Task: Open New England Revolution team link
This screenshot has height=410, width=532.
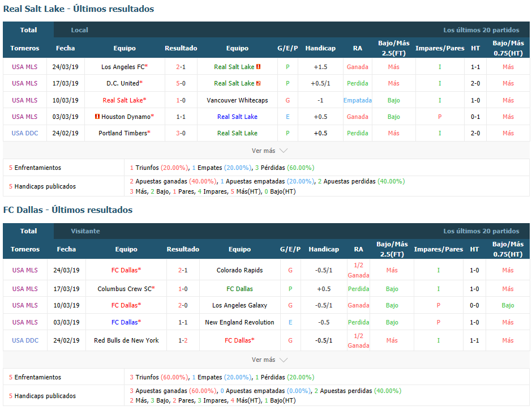Action: tap(239, 322)
